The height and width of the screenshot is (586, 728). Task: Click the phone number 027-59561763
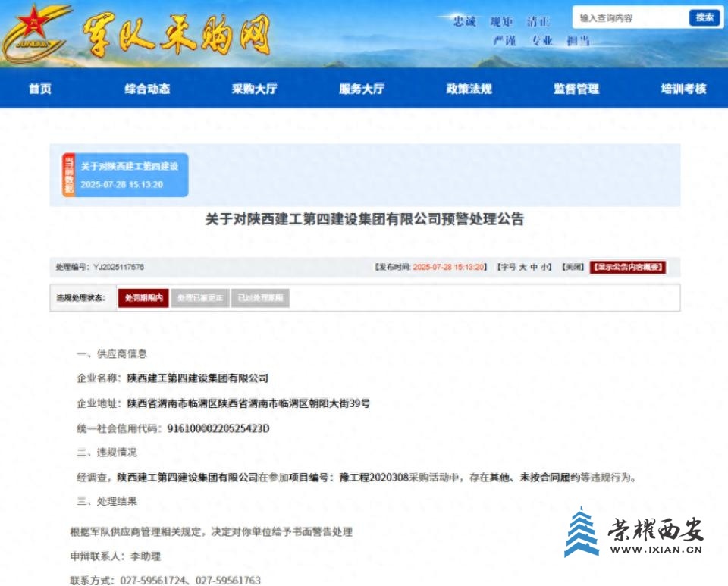(x=228, y=581)
